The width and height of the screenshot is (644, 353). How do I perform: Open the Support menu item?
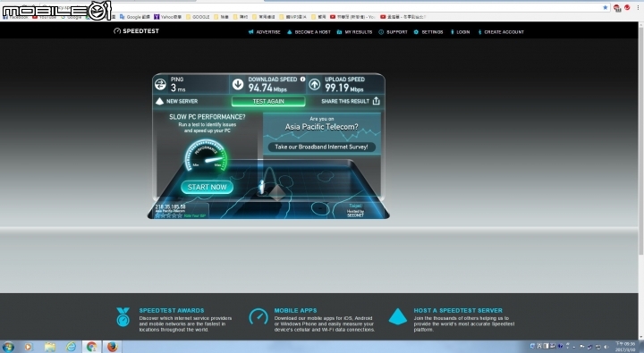pos(393,32)
